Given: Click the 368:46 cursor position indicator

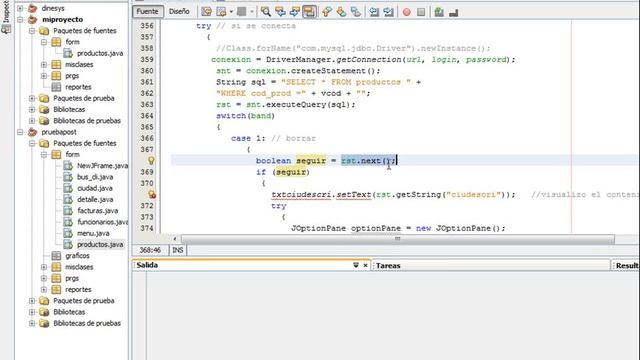Looking at the screenshot, I should coord(150,250).
